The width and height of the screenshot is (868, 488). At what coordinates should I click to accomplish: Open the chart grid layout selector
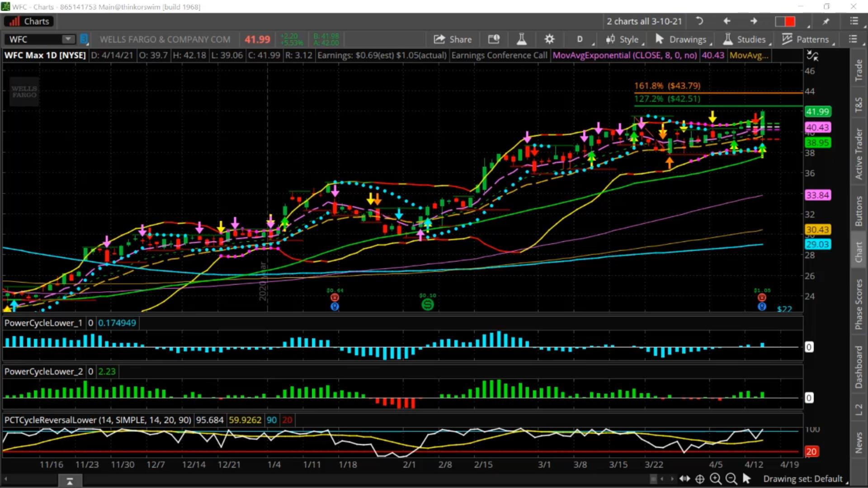coord(785,21)
